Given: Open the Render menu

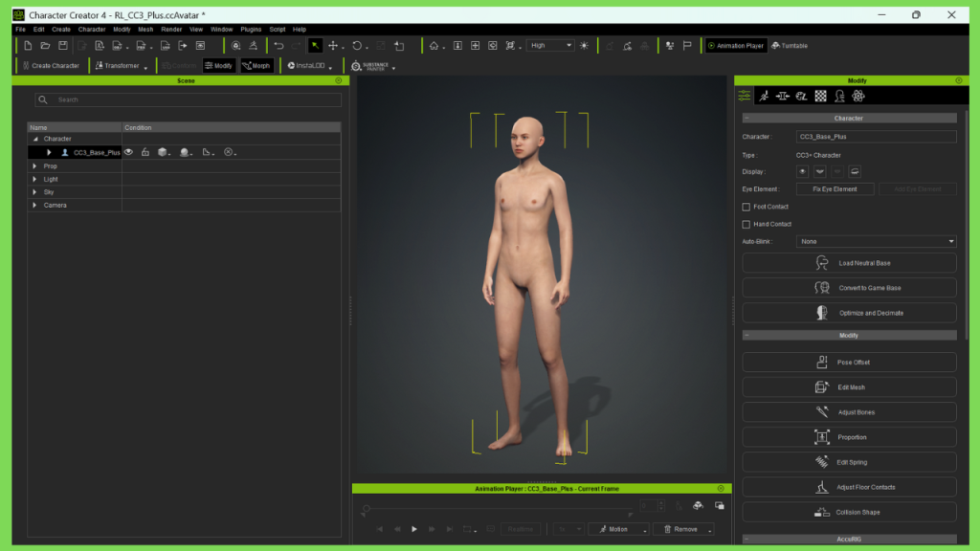Looking at the screenshot, I should coord(171,30).
